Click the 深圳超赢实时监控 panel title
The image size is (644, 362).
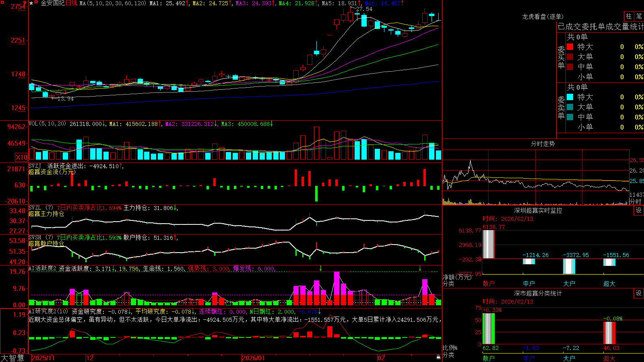pyautogui.click(x=538, y=210)
